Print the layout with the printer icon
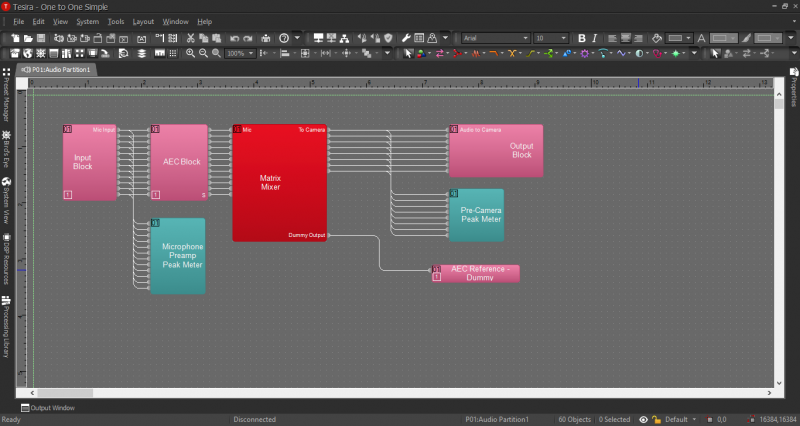This screenshot has width=800, height=426. (266, 38)
